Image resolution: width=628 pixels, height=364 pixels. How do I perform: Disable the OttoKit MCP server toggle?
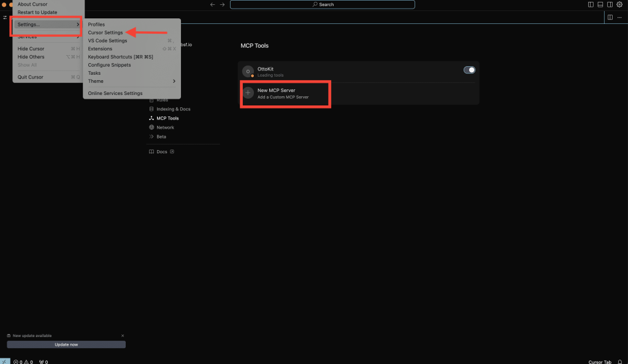pyautogui.click(x=469, y=70)
